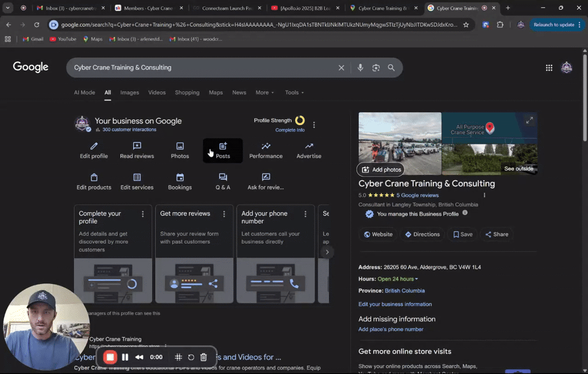Open the tab search dropdown in Chrome
The width and height of the screenshot is (588, 374).
pyautogui.click(x=7, y=8)
